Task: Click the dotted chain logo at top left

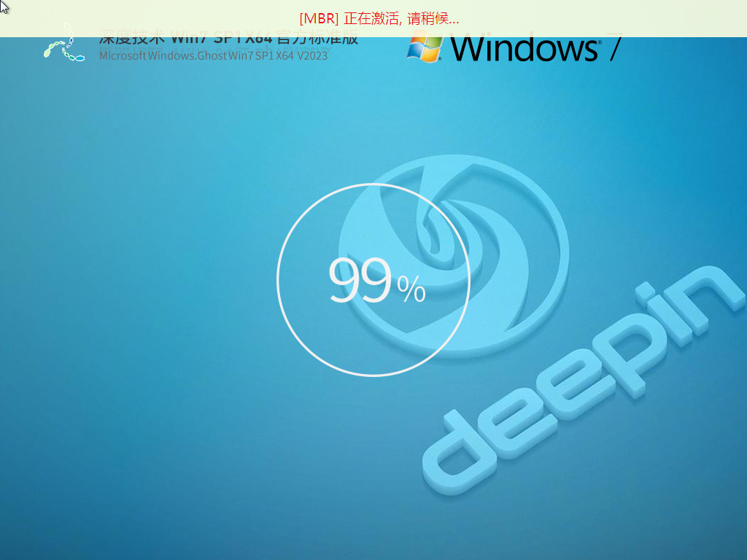Action: point(64,45)
